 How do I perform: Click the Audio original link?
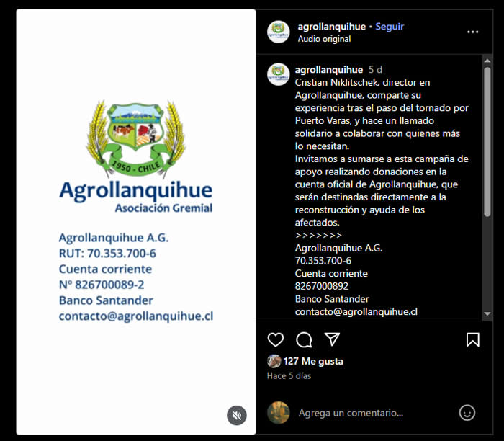tap(324, 39)
